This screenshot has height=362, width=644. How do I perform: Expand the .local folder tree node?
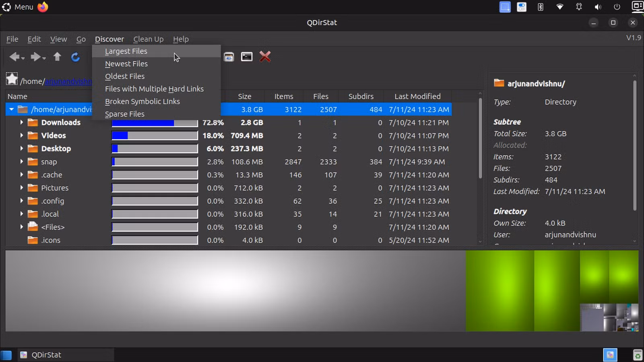click(21, 214)
